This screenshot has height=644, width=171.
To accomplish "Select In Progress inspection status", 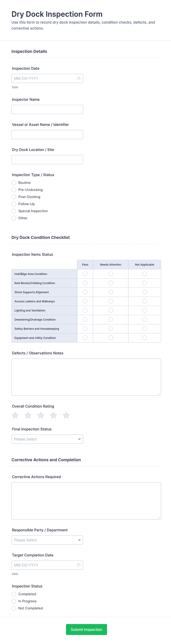I will pyautogui.click(x=14, y=601).
